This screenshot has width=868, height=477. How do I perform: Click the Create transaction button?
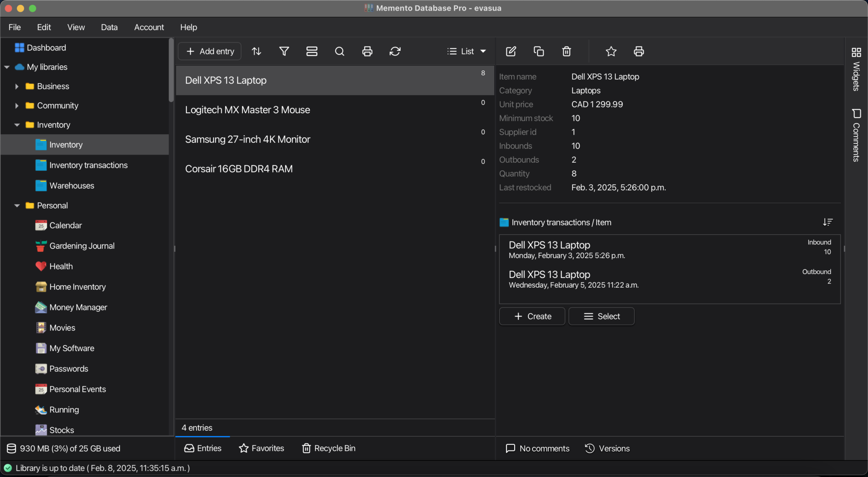point(532,316)
